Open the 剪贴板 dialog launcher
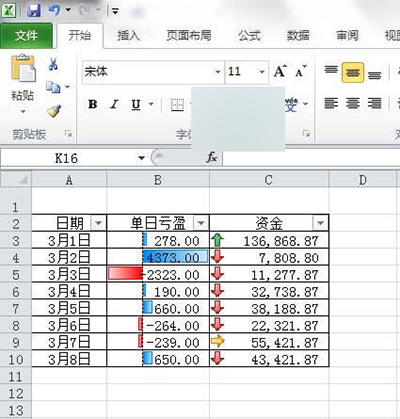The height and width of the screenshot is (419, 400). pyautogui.click(x=68, y=134)
